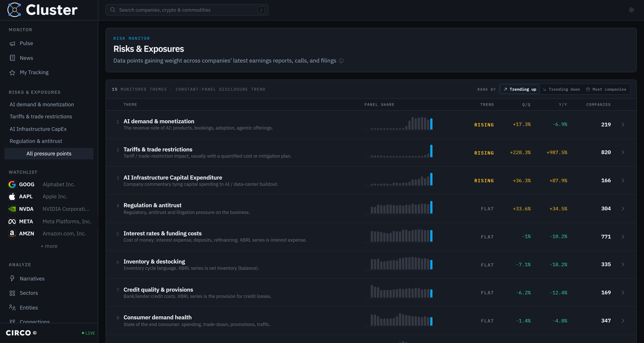The width and height of the screenshot is (644, 343).
Task: Open the Entities people icon
Action: point(12,308)
